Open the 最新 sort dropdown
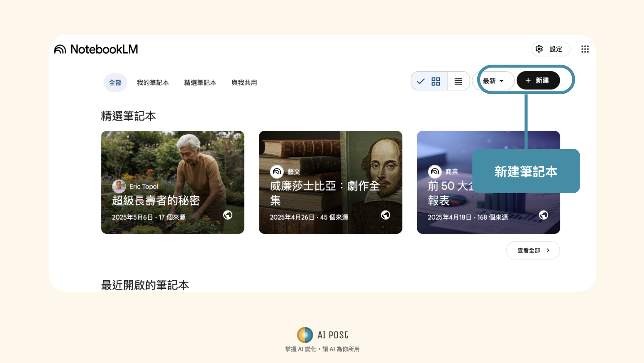 [x=493, y=81]
